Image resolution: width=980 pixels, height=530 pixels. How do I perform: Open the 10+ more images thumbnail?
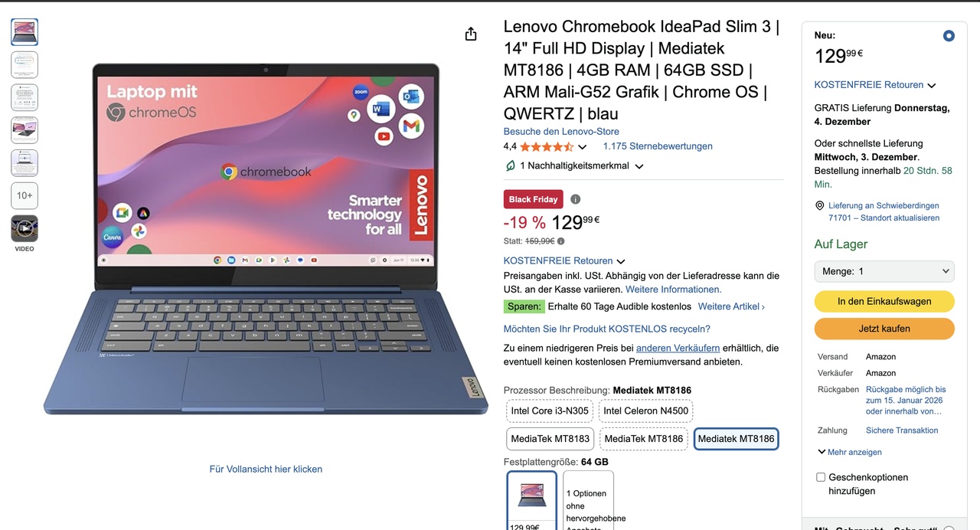(24, 195)
